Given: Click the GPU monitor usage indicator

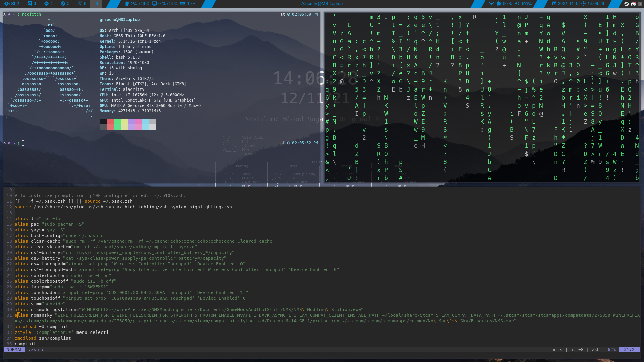Looking at the screenshot, I should (x=154, y=4).
